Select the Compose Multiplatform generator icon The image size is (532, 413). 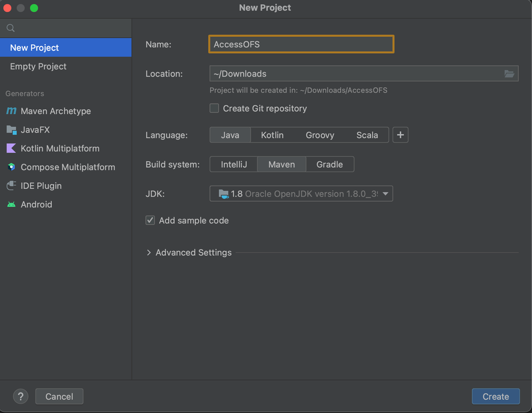pos(12,167)
